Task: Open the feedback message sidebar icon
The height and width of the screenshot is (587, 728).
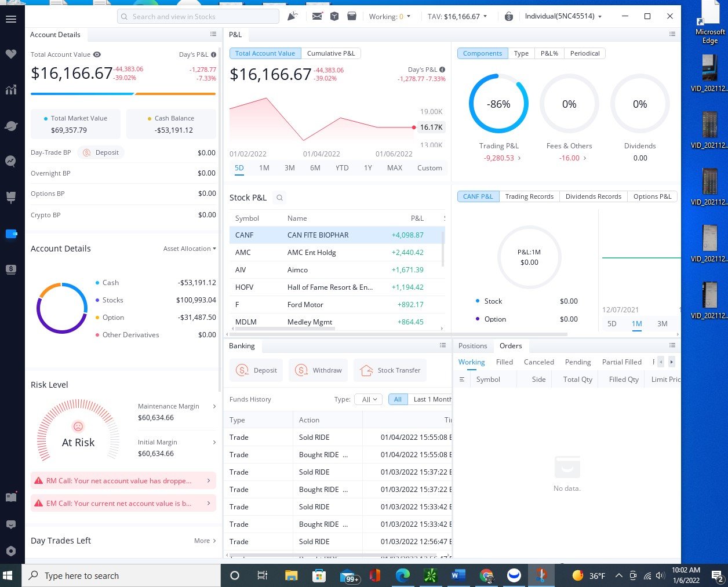Action: point(10,524)
